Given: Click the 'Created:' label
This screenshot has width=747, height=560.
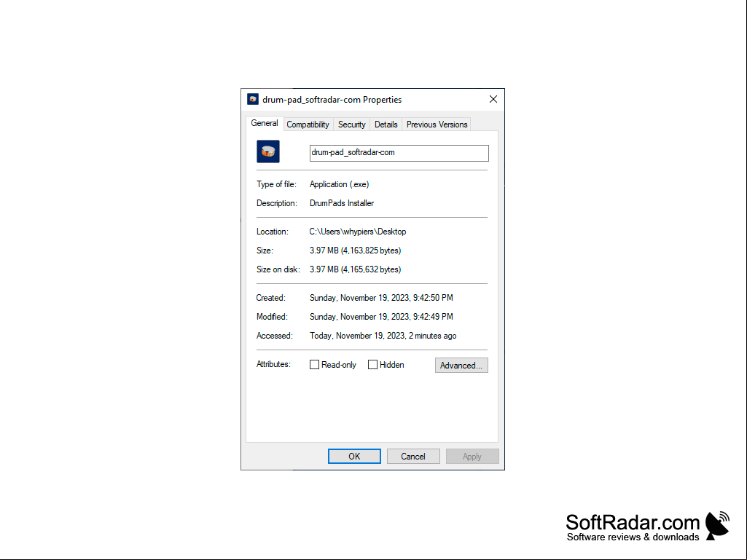Looking at the screenshot, I should [x=271, y=298].
